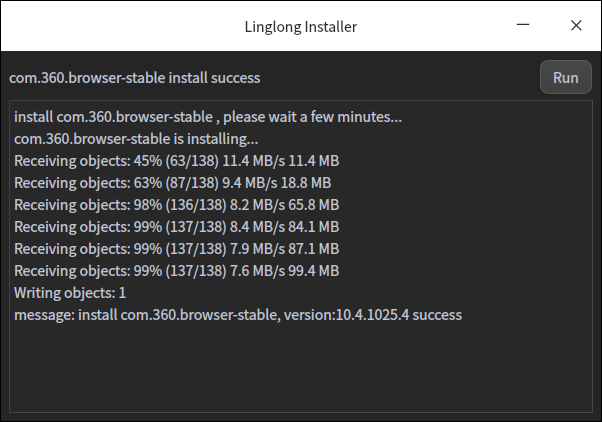This screenshot has width=602, height=422.
Task: Select the 98% (136/138) progress line
Action: [176, 205]
